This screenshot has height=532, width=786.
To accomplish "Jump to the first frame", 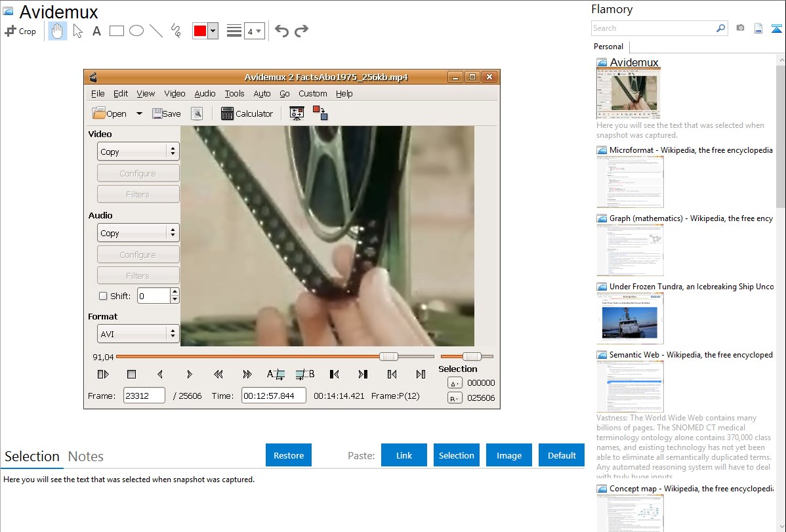I will [x=392, y=374].
